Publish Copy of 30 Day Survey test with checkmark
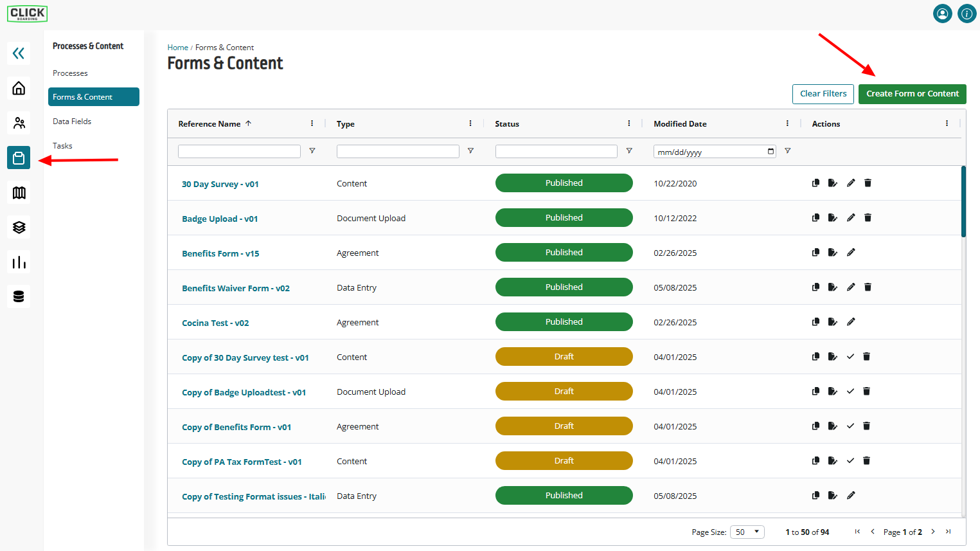The width and height of the screenshot is (980, 551). [x=850, y=357]
